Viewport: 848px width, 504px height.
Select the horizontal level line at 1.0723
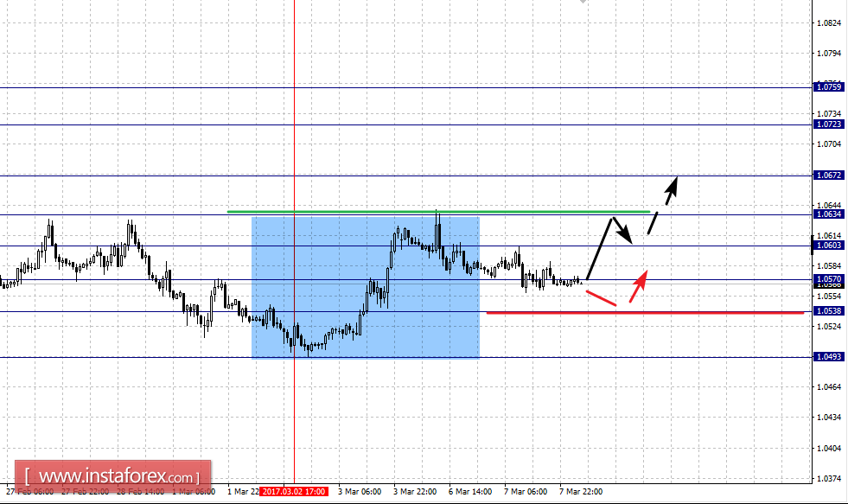(x=405, y=124)
